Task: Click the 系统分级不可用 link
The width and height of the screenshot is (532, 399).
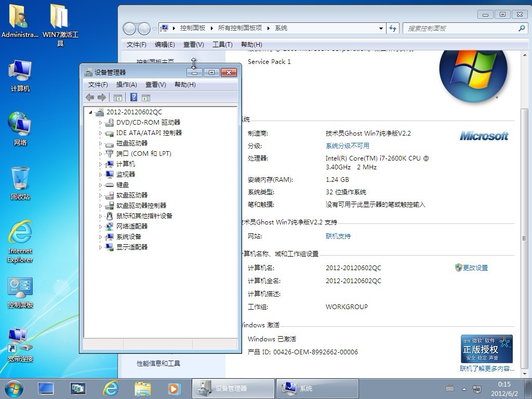Action: (x=348, y=146)
